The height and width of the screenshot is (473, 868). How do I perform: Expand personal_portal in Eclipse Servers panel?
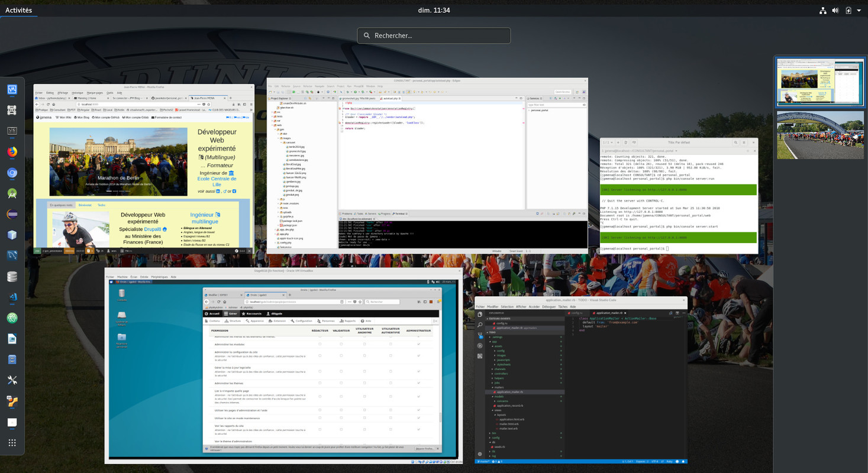[x=529, y=110]
